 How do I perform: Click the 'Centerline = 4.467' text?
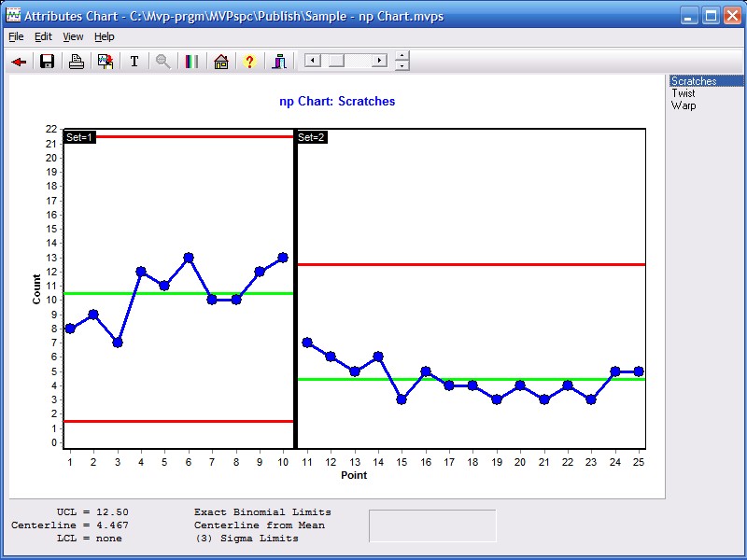(x=70, y=525)
